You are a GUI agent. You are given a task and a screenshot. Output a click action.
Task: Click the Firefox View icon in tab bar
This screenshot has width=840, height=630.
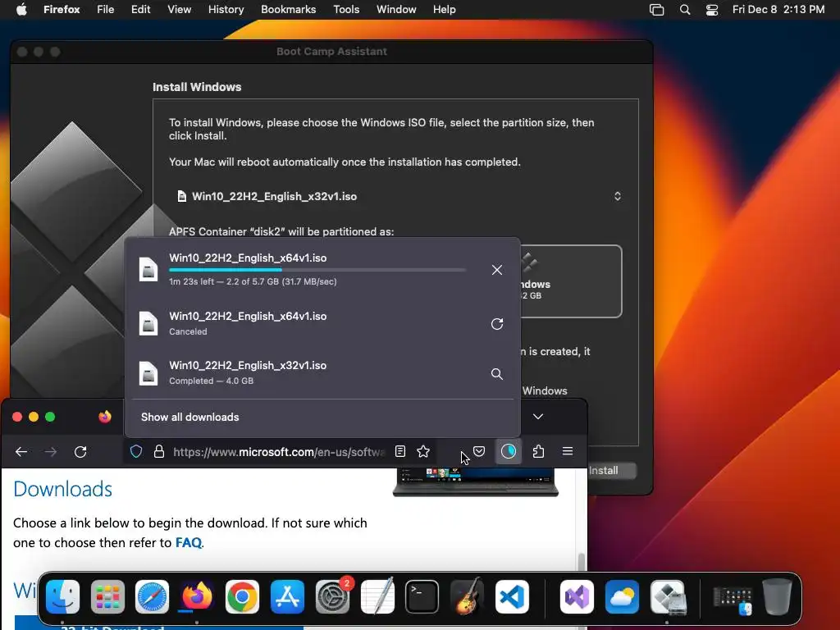point(105,417)
